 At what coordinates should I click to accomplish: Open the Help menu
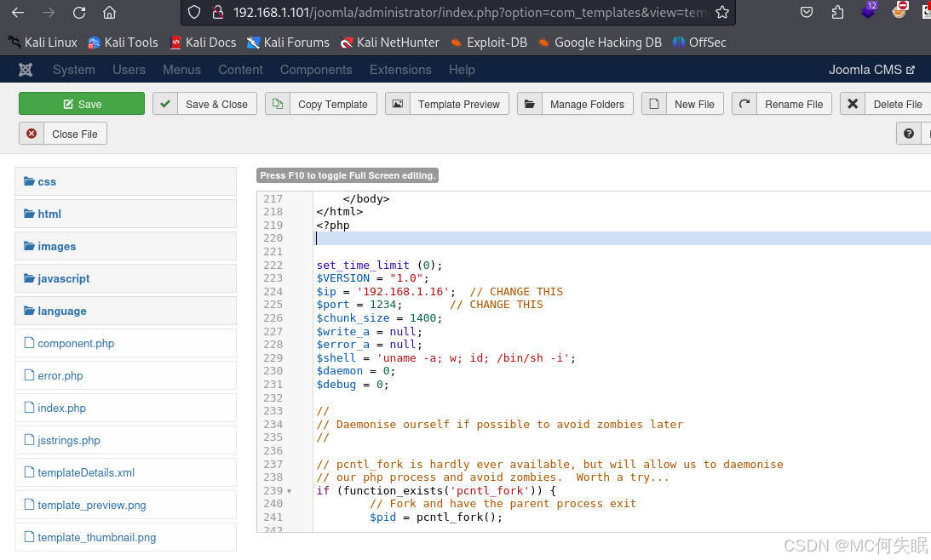click(x=462, y=70)
